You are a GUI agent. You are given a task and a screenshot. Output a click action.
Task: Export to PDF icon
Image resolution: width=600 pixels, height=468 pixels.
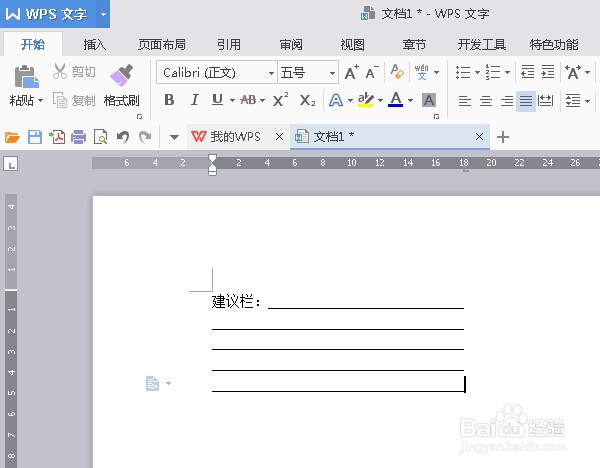(x=57, y=137)
